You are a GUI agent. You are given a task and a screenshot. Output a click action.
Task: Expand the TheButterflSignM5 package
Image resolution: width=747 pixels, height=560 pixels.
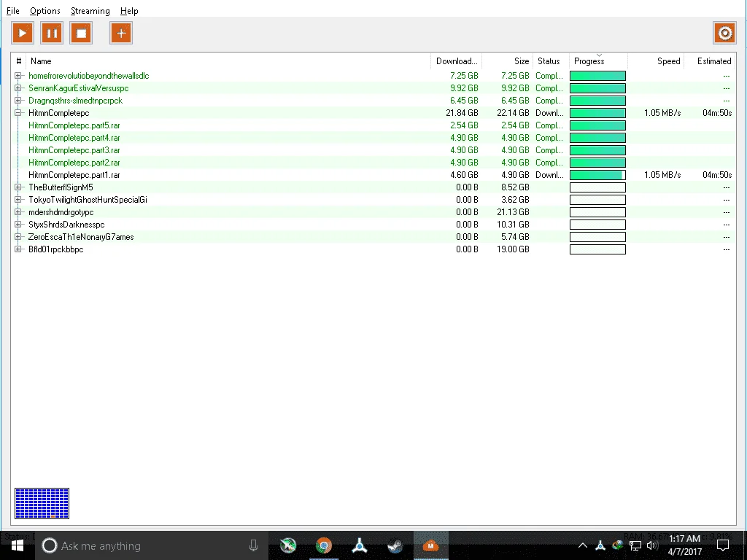pyautogui.click(x=18, y=187)
